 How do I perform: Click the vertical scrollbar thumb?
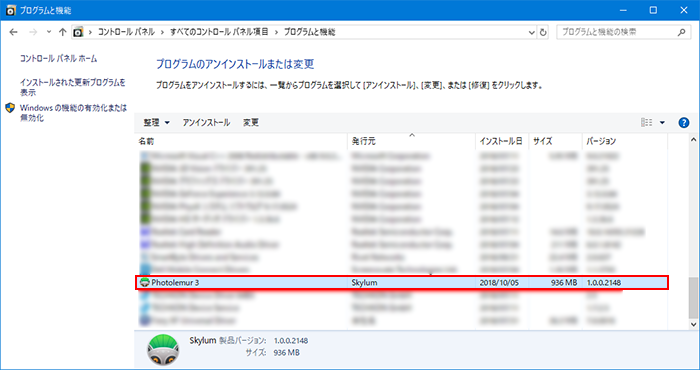pos(693,297)
